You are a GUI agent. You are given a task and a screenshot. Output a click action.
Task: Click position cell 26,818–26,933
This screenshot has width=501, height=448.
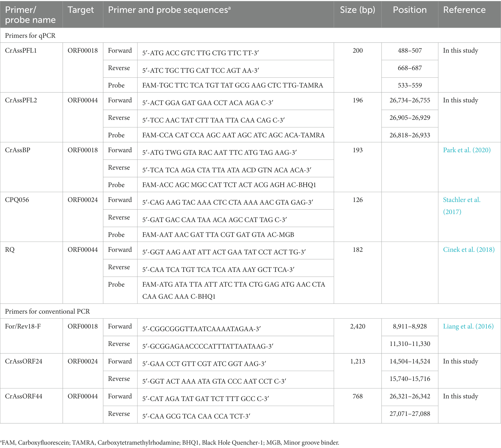tap(410, 135)
